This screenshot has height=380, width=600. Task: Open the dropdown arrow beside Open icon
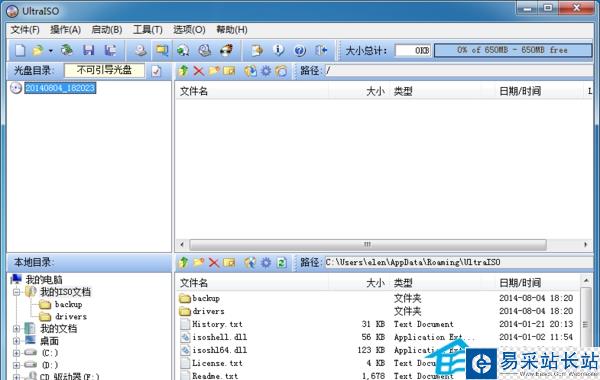pyautogui.click(x=50, y=51)
